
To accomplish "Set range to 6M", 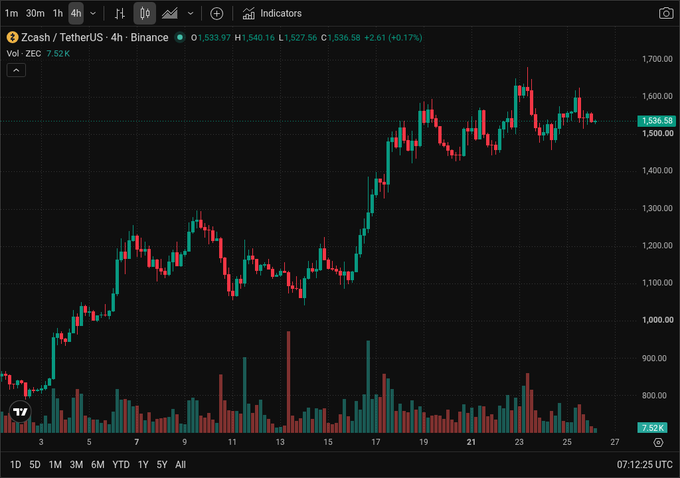I will pyautogui.click(x=98, y=465).
